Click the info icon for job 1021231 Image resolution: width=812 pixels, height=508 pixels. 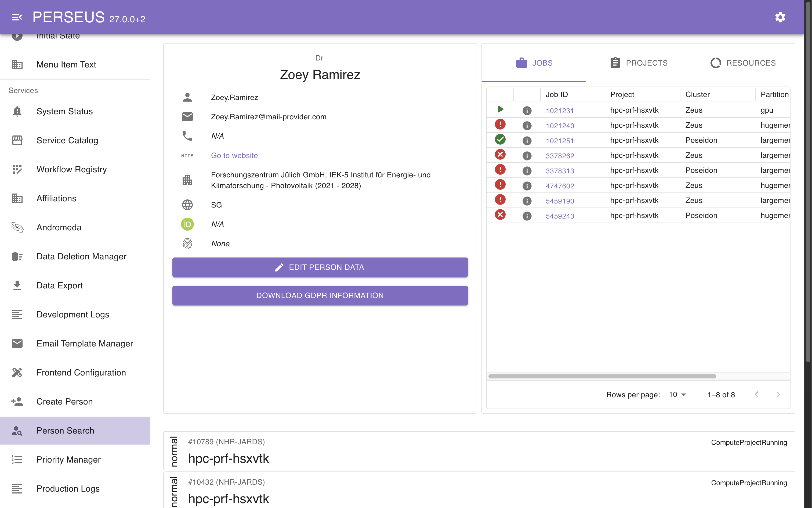point(527,110)
